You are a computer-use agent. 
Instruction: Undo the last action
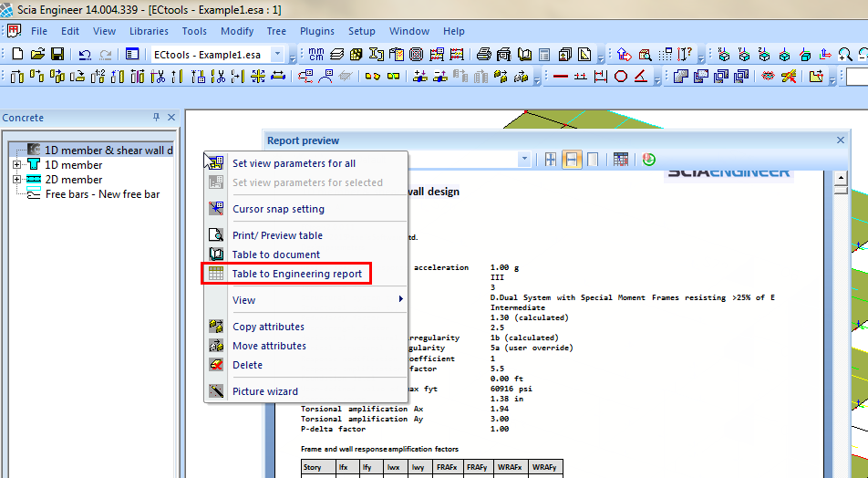(x=85, y=55)
